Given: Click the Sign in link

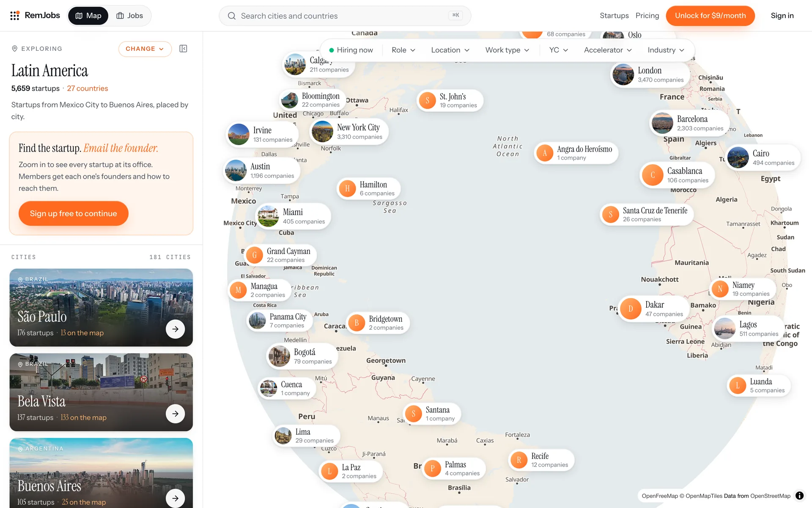Looking at the screenshot, I should tap(782, 16).
